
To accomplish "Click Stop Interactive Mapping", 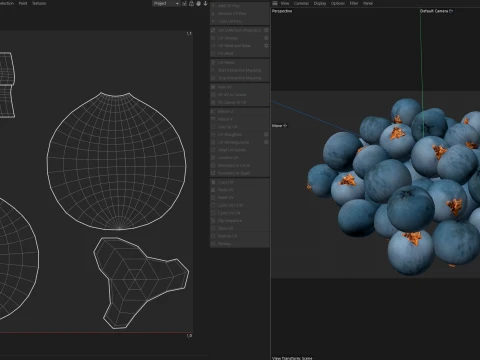I will tap(240, 78).
